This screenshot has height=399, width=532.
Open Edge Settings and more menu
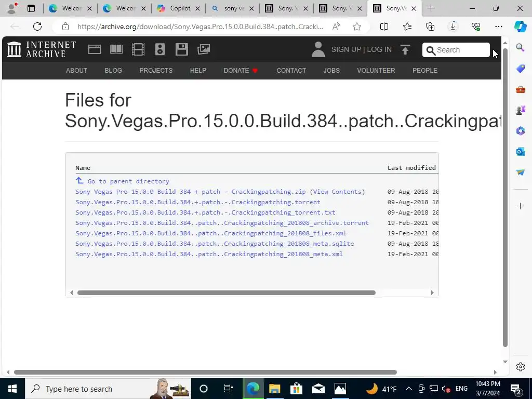pos(498,26)
